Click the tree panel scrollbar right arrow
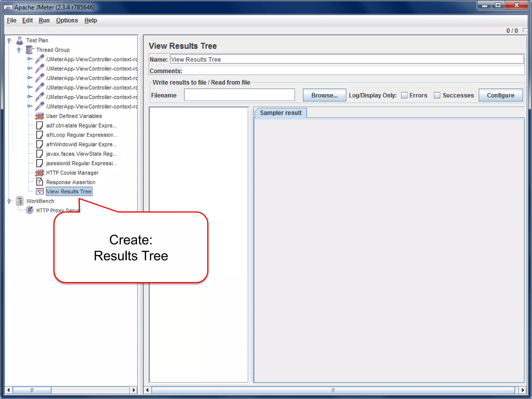532x399 pixels. (x=133, y=390)
